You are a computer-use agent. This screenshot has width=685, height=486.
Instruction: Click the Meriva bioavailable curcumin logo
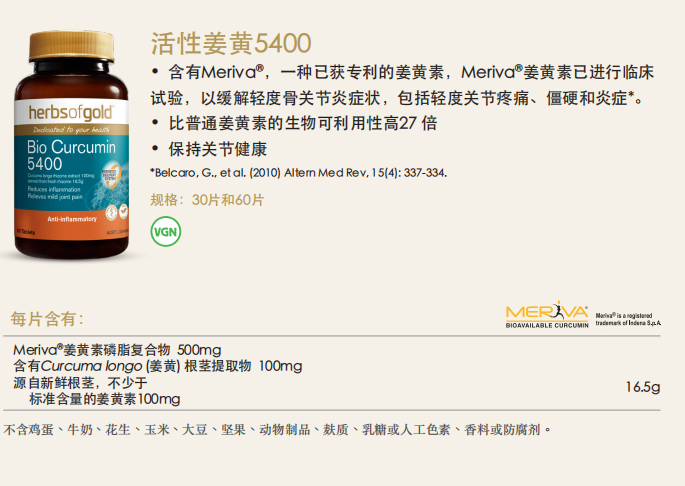(x=547, y=315)
